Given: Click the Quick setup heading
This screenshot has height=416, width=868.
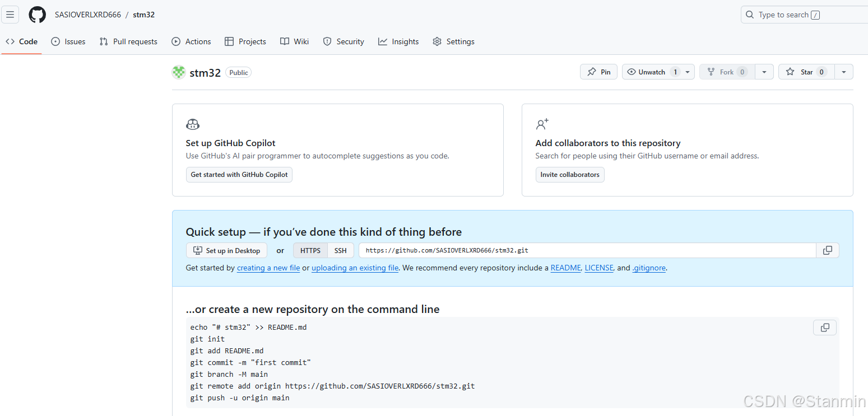Looking at the screenshot, I should pyautogui.click(x=324, y=232).
